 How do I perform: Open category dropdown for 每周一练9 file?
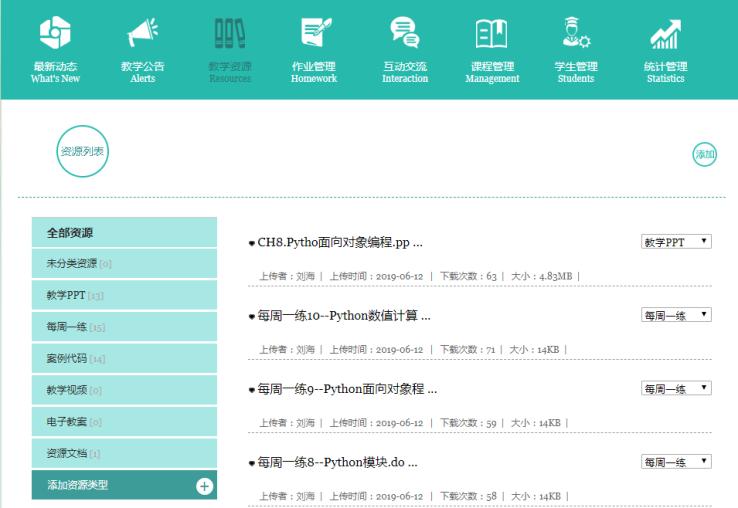point(676,388)
